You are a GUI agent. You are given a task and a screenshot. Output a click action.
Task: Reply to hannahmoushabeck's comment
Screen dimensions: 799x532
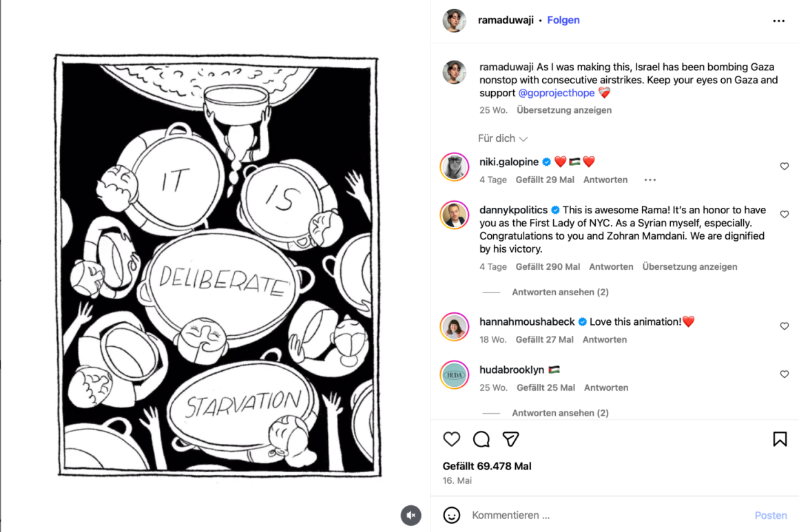pyautogui.click(x=604, y=339)
